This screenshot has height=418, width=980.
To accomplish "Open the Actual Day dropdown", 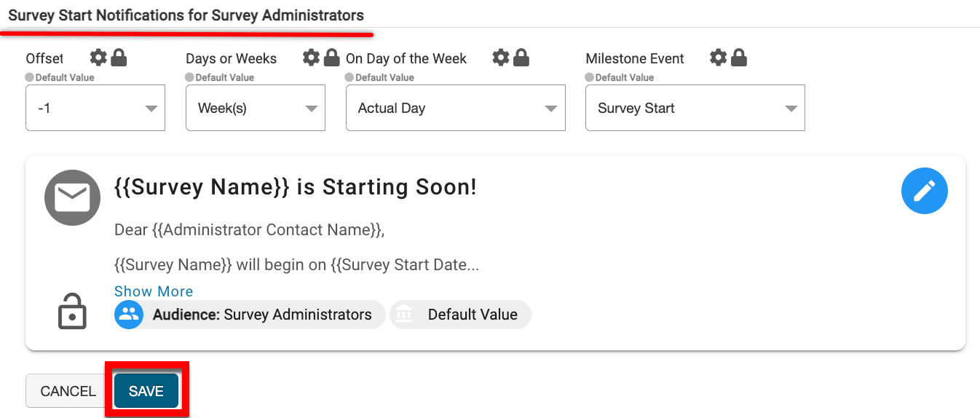I will pyautogui.click(x=455, y=109).
